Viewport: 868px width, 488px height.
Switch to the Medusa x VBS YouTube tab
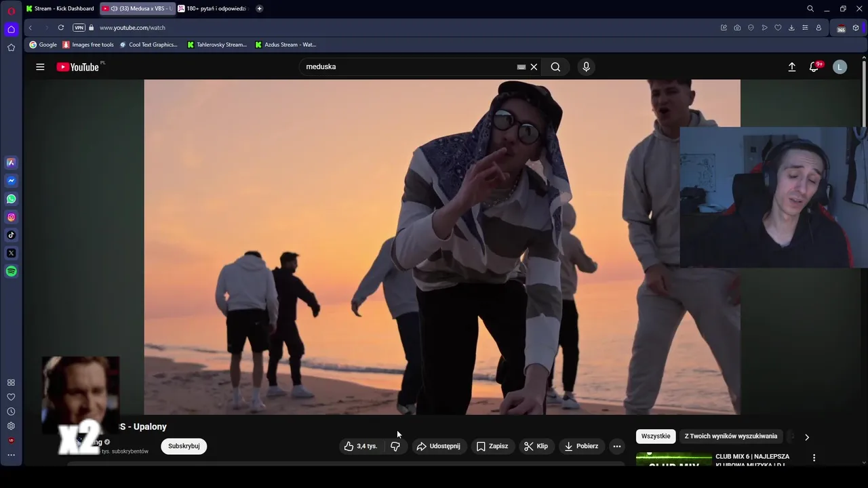click(x=137, y=9)
